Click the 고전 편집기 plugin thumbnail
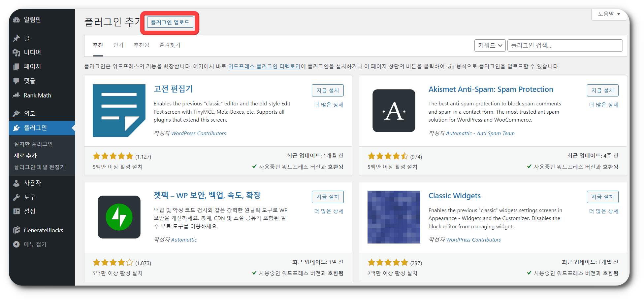The image size is (644, 300). [119, 111]
